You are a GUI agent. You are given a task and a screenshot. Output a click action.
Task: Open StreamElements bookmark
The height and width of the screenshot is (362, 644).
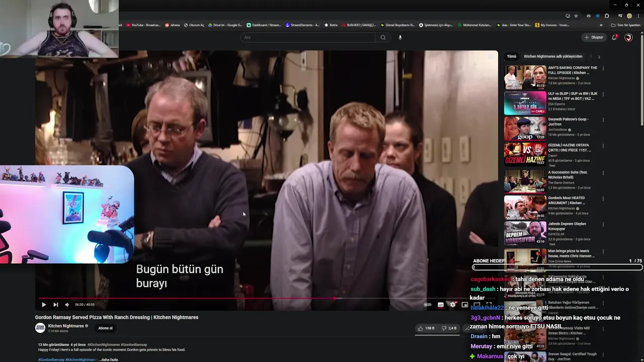pos(302,25)
